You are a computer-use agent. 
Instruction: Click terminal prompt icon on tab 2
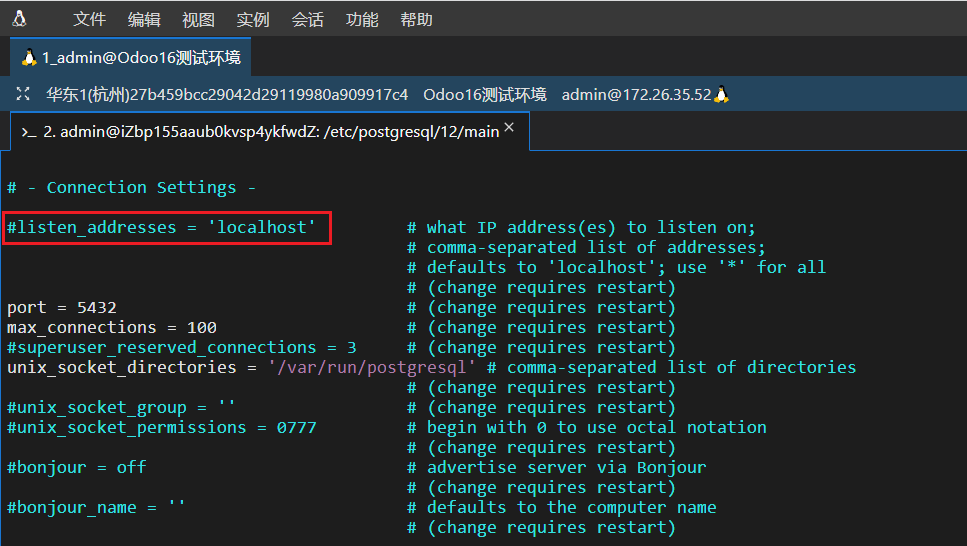29,132
